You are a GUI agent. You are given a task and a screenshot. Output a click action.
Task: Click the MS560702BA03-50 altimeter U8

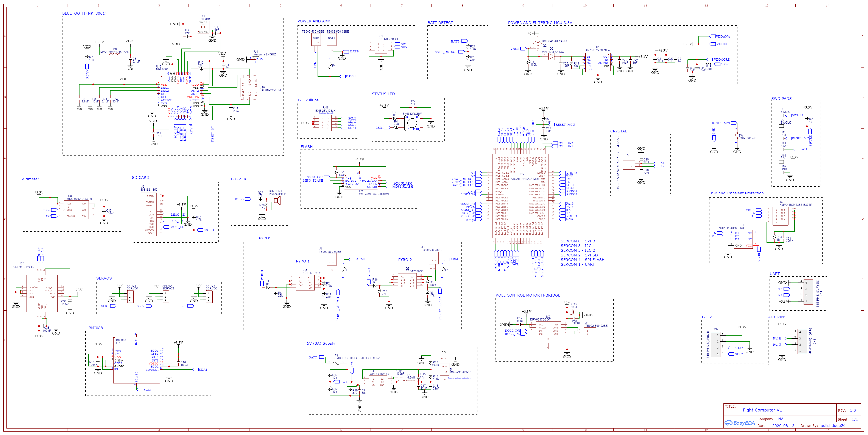pos(76,210)
